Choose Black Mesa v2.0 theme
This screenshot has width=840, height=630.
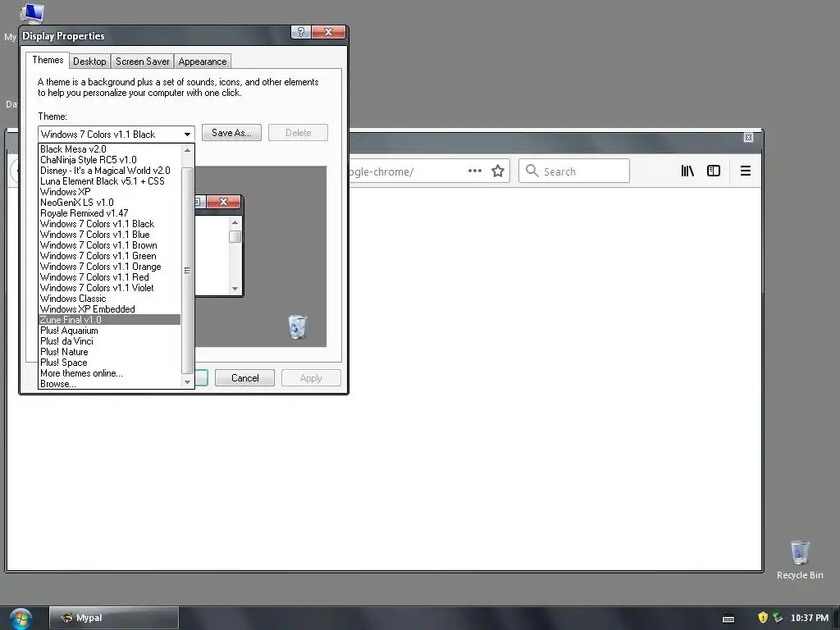[x=110, y=149]
